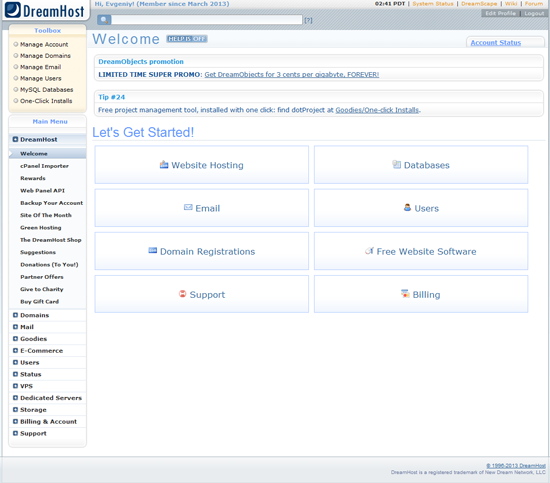Click the Databases icon

(x=396, y=165)
